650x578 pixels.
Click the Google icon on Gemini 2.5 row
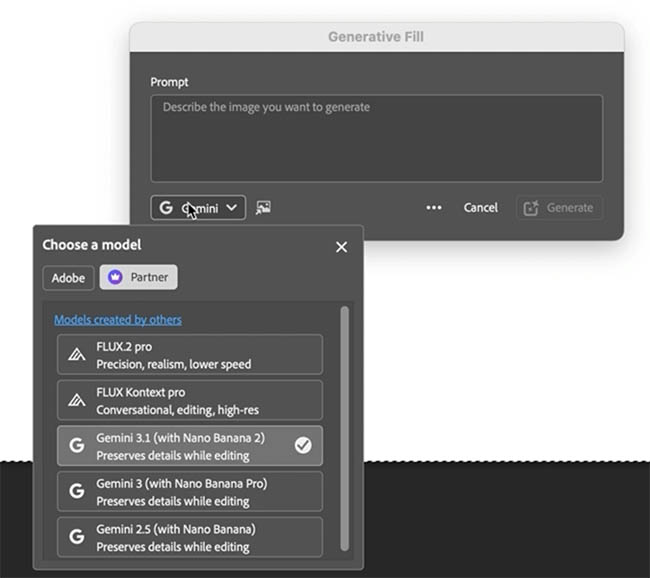click(77, 537)
